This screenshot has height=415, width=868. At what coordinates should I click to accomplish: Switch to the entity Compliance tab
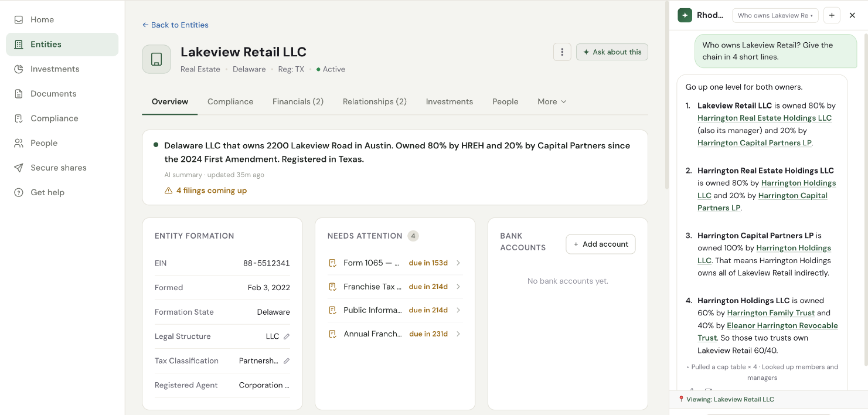pyautogui.click(x=230, y=101)
